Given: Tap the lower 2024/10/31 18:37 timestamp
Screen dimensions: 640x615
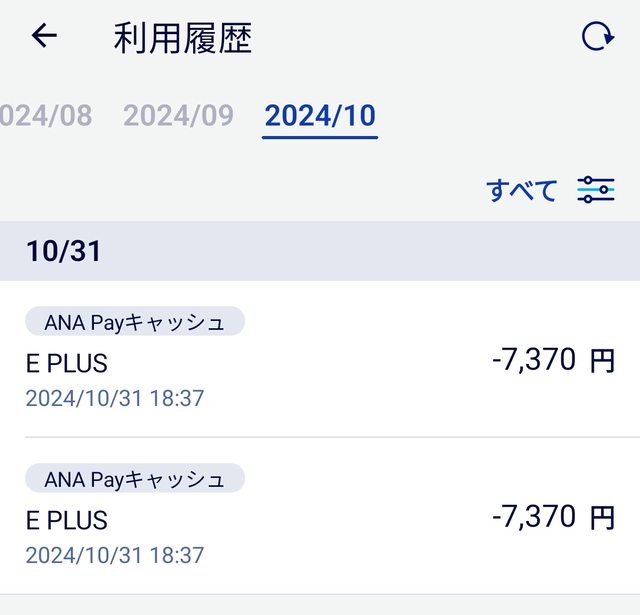Looking at the screenshot, I should (114, 555).
